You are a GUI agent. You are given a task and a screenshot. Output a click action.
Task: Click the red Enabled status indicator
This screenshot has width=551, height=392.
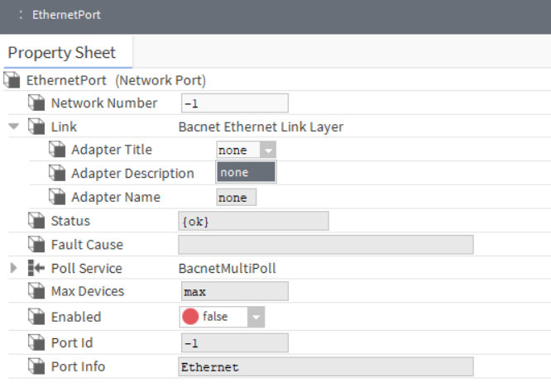190,317
